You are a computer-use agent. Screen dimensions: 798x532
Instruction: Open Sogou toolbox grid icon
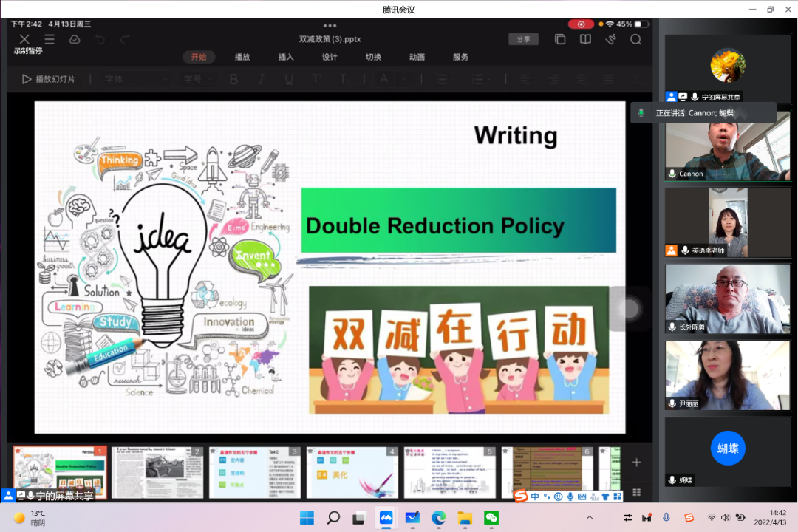point(617,497)
